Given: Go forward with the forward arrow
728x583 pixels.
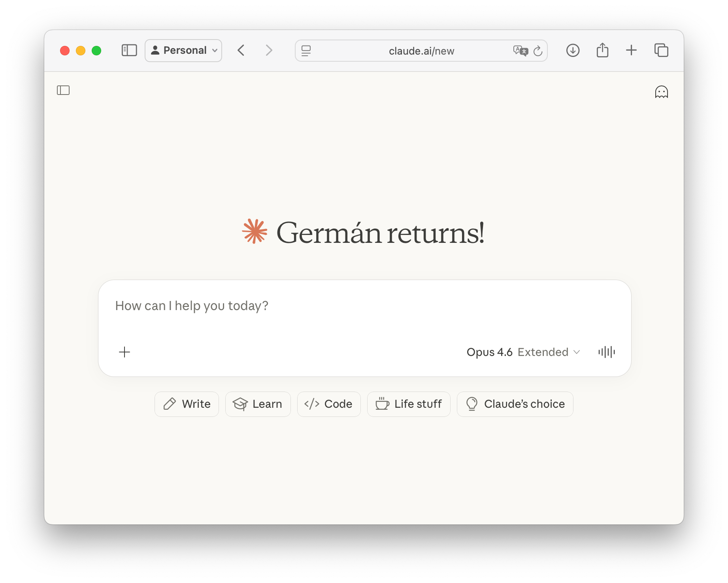Looking at the screenshot, I should point(269,50).
